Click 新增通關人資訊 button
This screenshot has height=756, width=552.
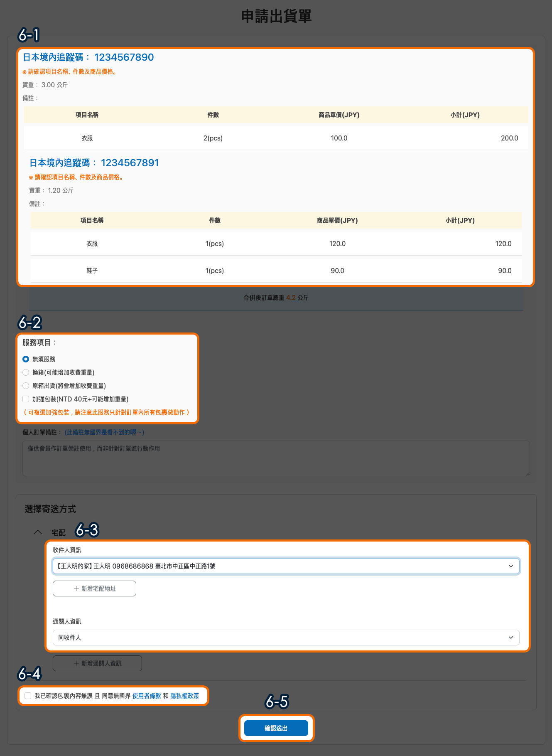click(x=97, y=663)
